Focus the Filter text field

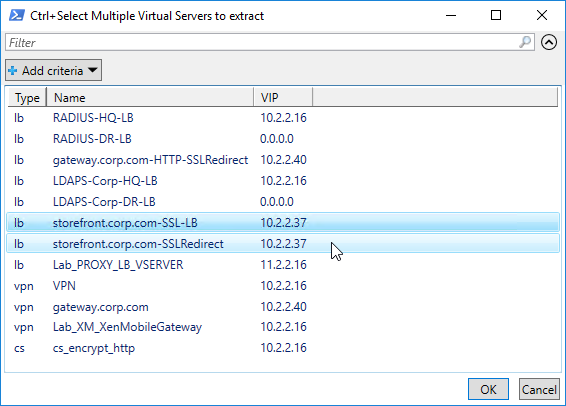(x=270, y=42)
